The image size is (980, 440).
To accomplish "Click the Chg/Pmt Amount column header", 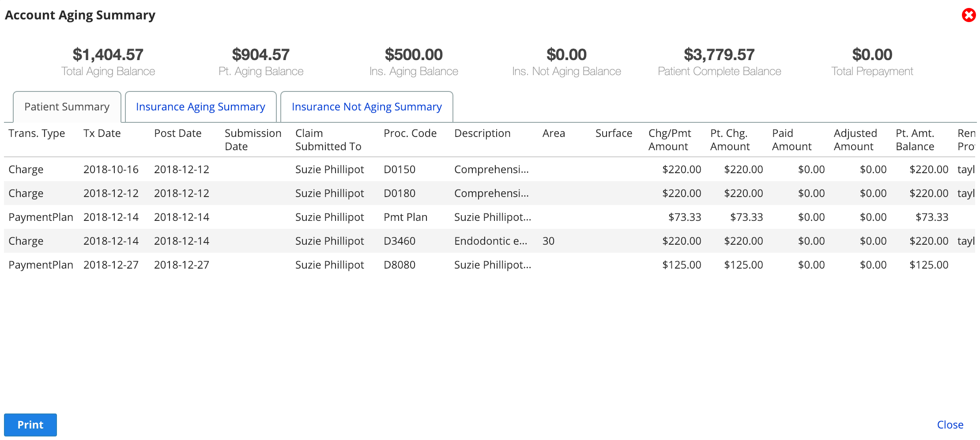I will pyautogui.click(x=670, y=140).
